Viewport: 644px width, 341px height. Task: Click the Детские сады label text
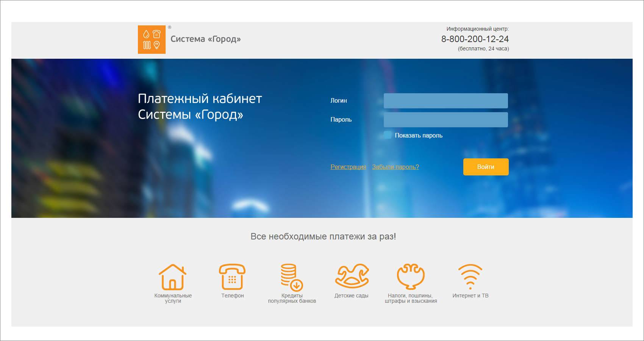pos(352,296)
